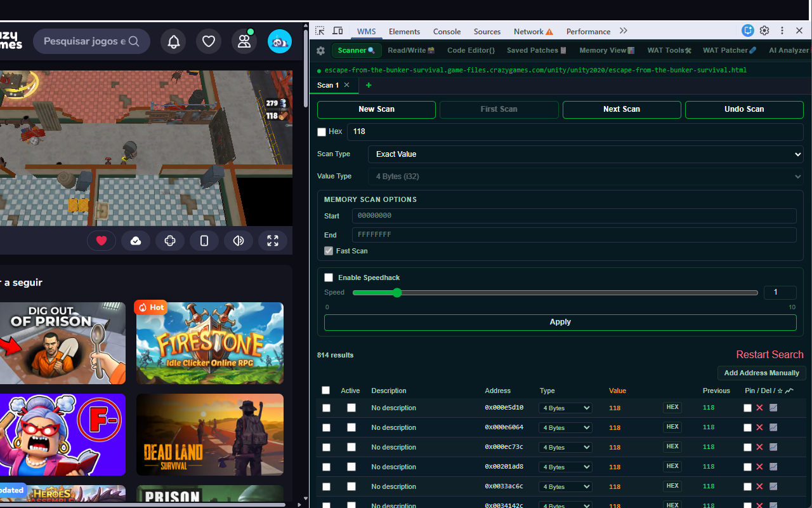Viewport: 812px width, 508px height.
Task: Close the Scan 1 tab
Action: [x=346, y=85]
